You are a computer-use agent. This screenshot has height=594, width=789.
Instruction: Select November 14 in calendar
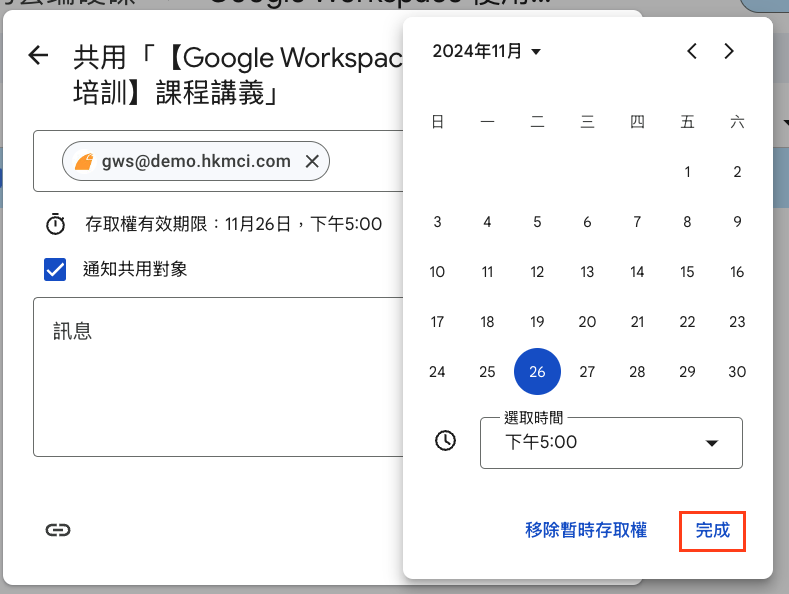point(637,272)
